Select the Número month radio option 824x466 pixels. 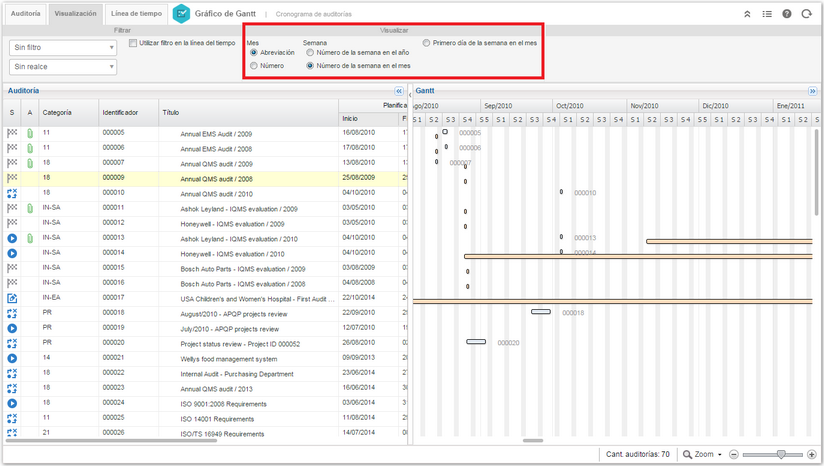pyautogui.click(x=254, y=66)
